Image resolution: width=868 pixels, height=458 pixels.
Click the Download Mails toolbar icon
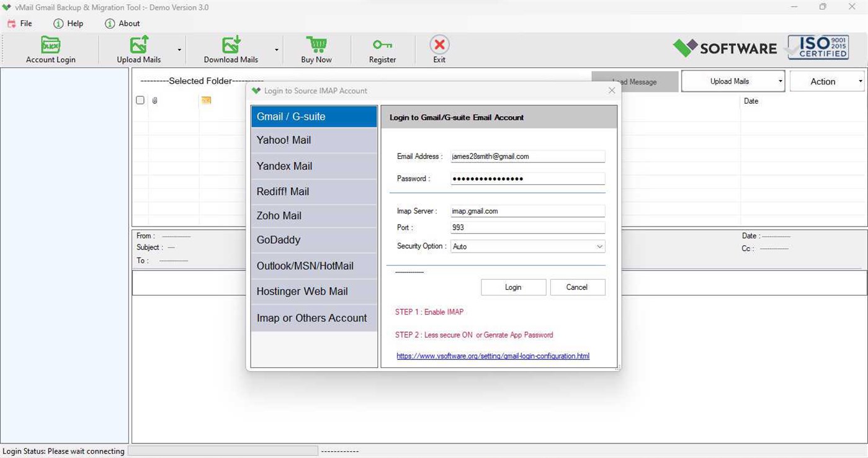coord(231,45)
